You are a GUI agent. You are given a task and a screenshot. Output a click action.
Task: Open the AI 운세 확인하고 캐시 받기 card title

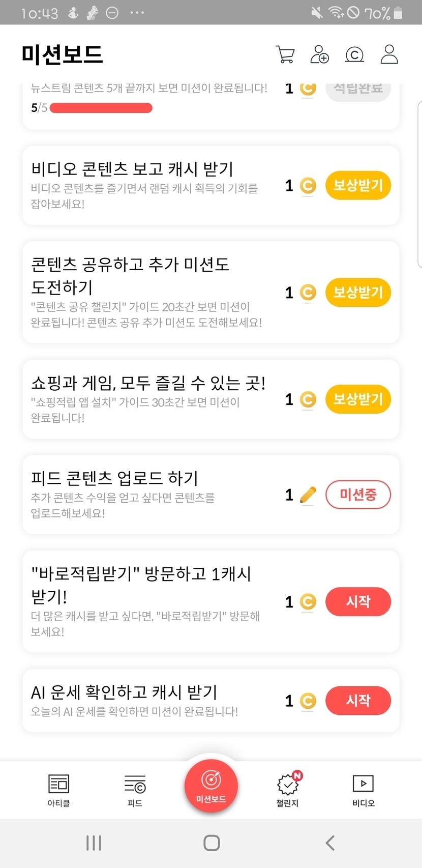(124, 692)
